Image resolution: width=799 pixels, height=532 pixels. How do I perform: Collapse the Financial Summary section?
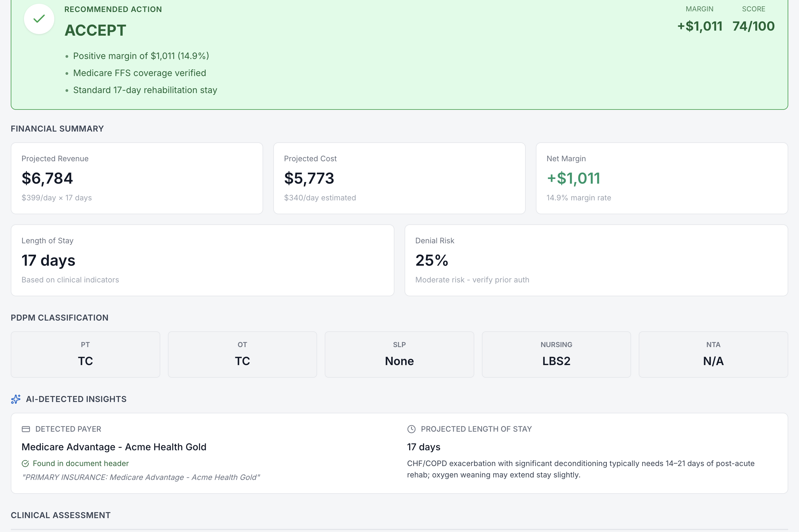[x=57, y=129]
